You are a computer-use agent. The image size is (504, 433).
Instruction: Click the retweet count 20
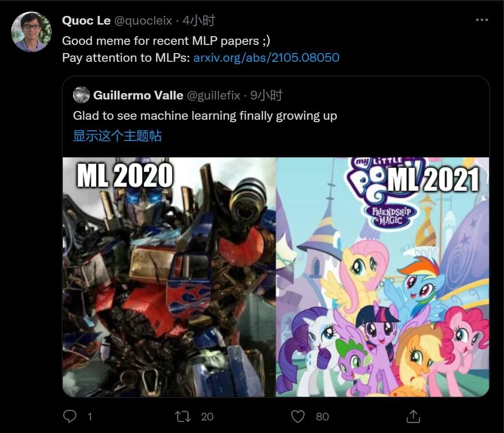pyautogui.click(x=207, y=417)
